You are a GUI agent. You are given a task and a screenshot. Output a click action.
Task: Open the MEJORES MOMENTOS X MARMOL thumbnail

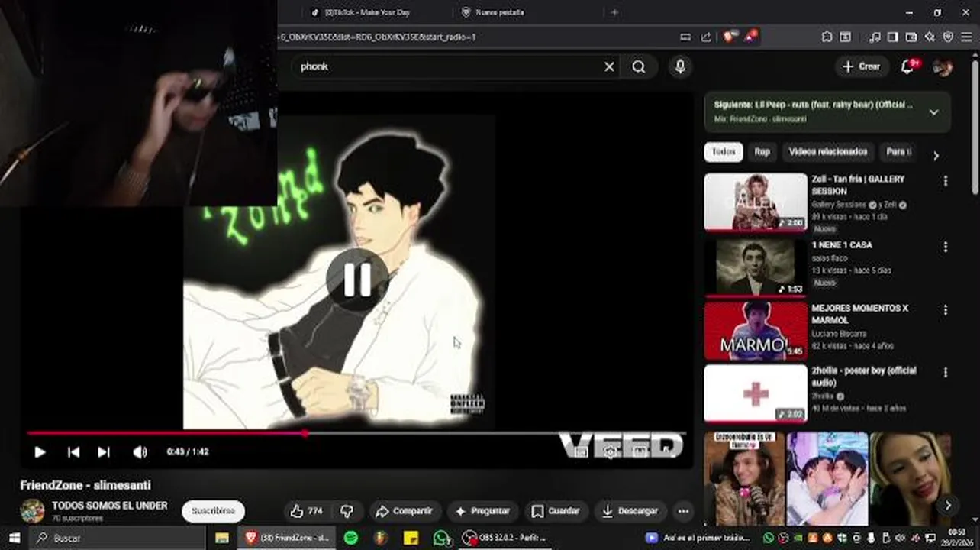pyautogui.click(x=755, y=330)
